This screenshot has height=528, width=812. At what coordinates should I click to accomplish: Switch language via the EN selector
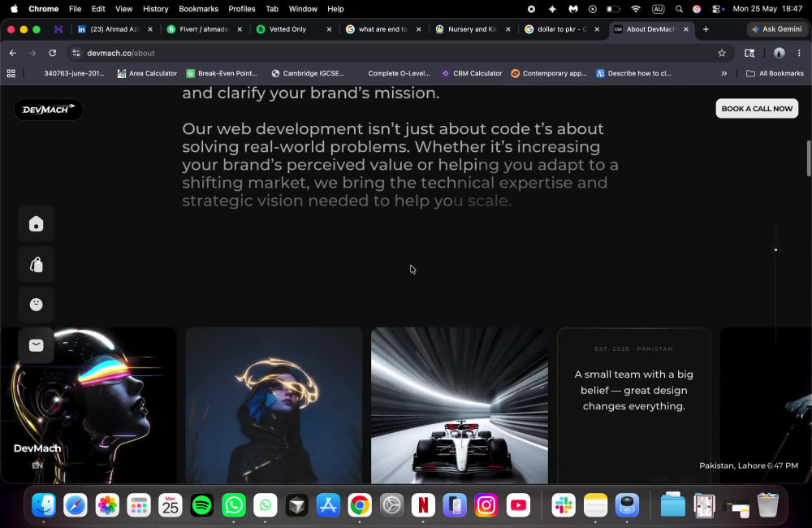[x=37, y=465]
